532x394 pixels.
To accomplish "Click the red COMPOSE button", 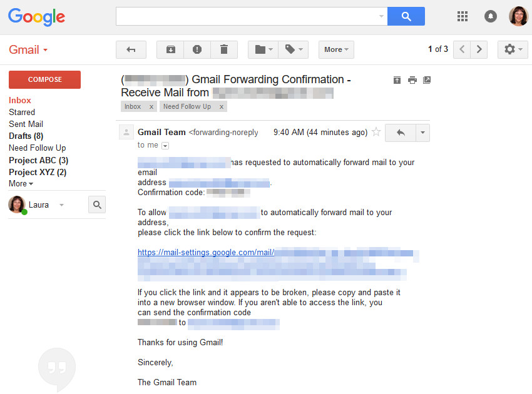I will (x=44, y=79).
